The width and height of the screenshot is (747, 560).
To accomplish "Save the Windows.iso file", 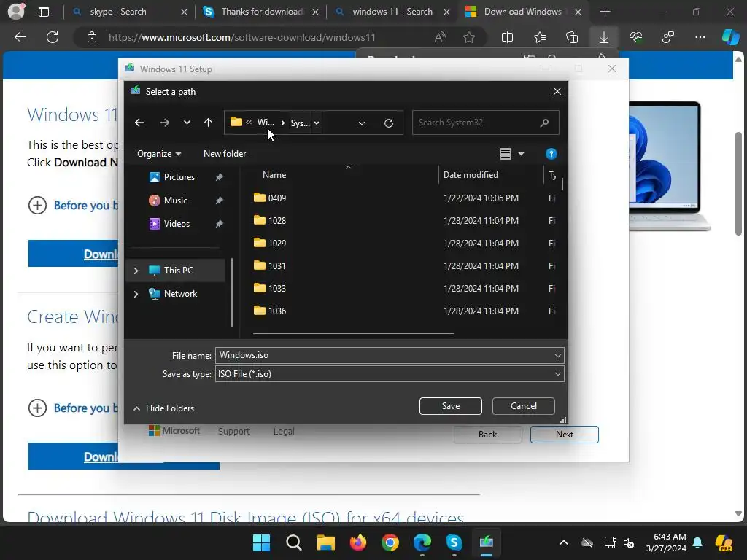I will pyautogui.click(x=451, y=406).
